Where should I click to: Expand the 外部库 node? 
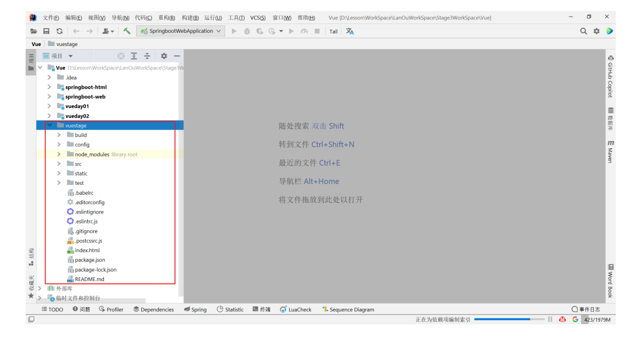click(40, 288)
